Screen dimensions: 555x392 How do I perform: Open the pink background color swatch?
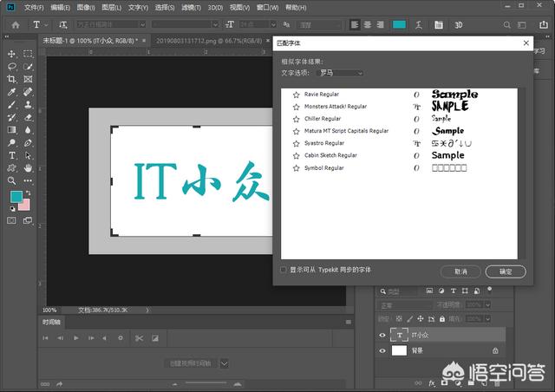click(x=25, y=206)
